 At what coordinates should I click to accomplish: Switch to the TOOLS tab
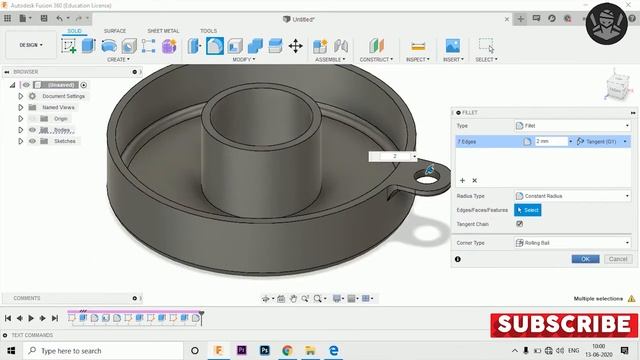tap(209, 31)
